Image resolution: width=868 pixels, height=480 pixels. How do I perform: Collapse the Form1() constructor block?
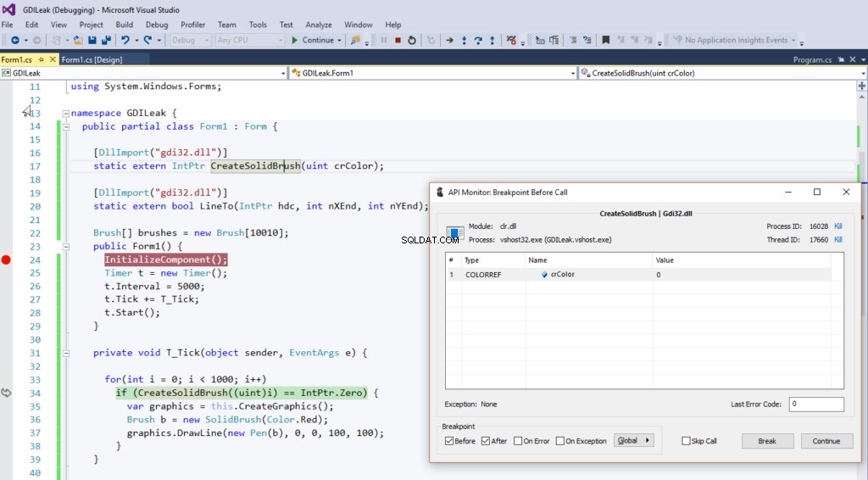[x=66, y=247]
